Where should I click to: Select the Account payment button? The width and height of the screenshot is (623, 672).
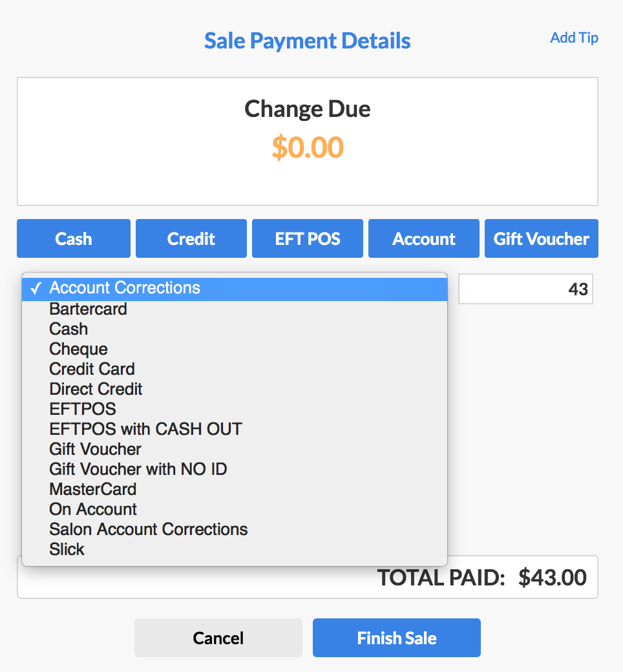click(x=423, y=238)
